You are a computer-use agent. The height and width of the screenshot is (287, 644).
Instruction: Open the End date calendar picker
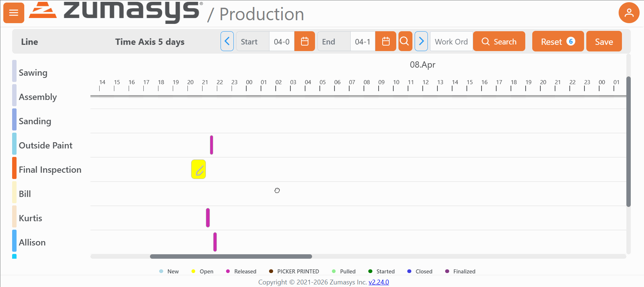tap(385, 42)
